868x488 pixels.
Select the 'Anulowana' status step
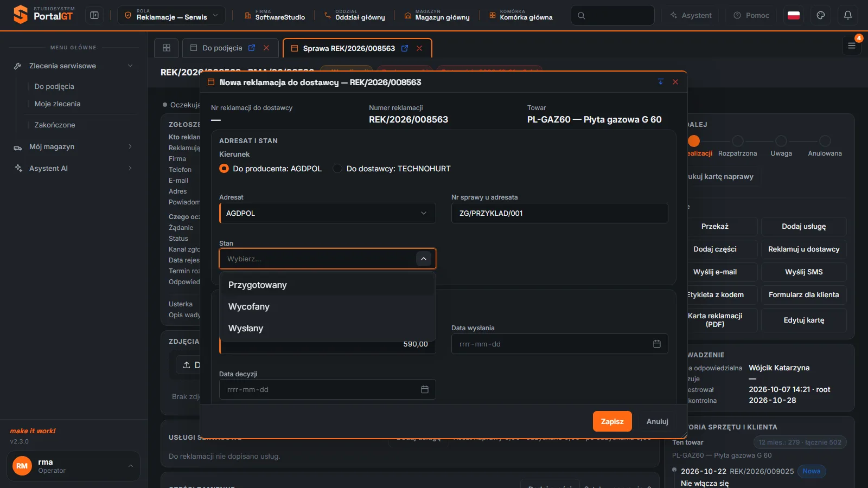(x=825, y=146)
